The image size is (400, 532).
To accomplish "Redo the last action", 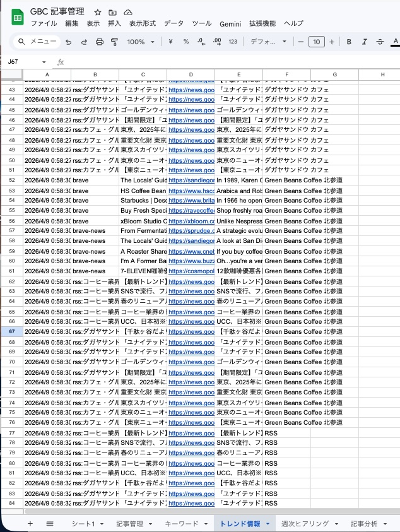I will (84, 42).
